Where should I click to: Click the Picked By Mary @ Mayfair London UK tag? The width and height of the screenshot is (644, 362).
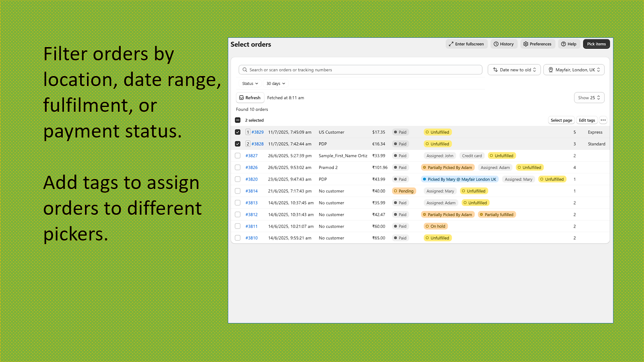click(460, 179)
